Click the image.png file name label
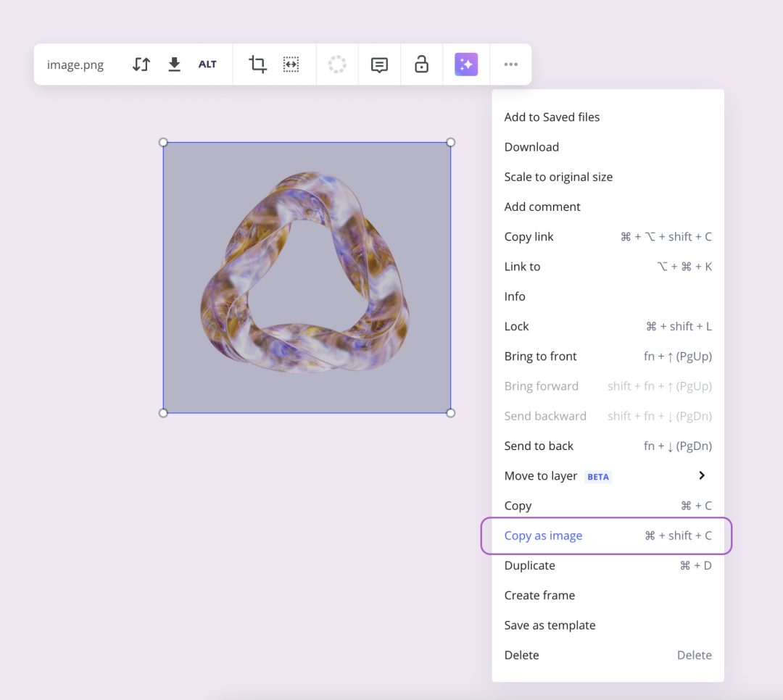This screenshot has width=783, height=700. 75,65
